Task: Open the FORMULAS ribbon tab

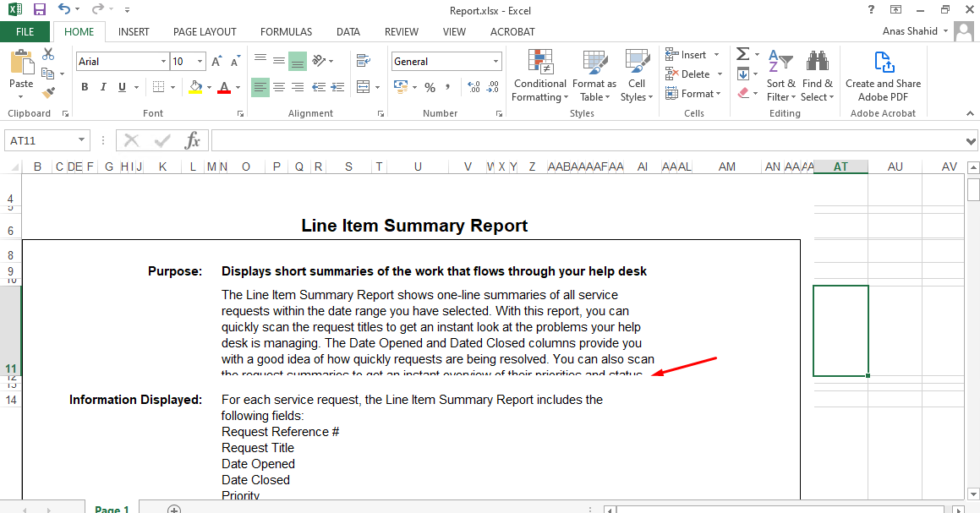Action: click(x=286, y=32)
